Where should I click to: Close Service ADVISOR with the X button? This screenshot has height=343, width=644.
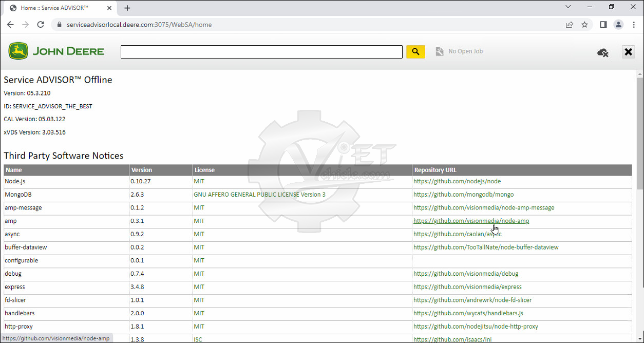(628, 52)
